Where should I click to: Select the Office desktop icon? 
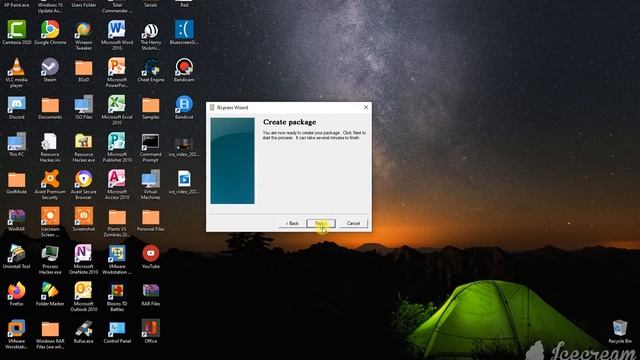click(151, 329)
